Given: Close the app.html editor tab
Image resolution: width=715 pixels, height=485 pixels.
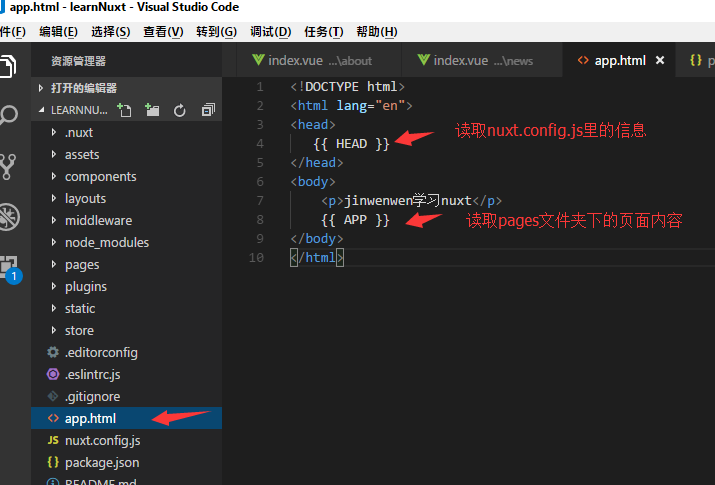Looking at the screenshot, I should pyautogui.click(x=660, y=60).
